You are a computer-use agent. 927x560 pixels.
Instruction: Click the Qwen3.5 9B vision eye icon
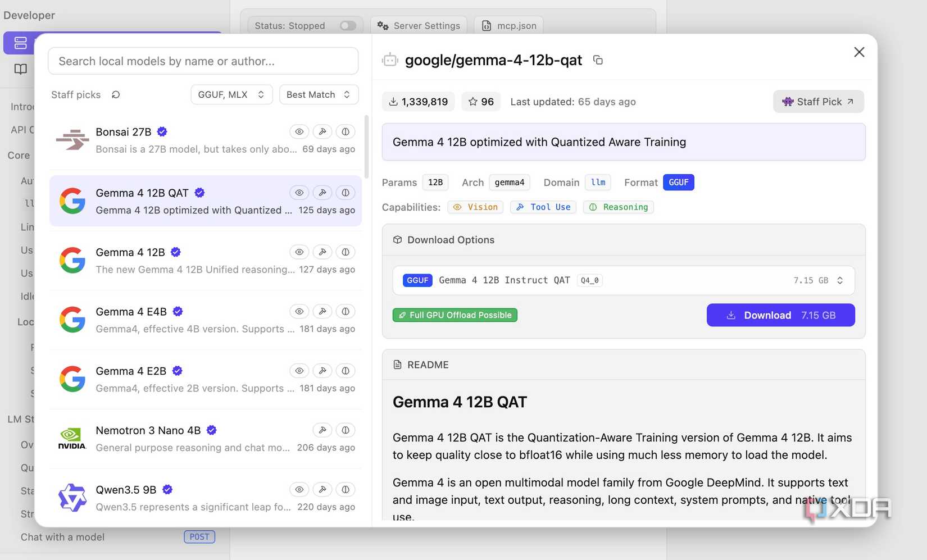299,490
